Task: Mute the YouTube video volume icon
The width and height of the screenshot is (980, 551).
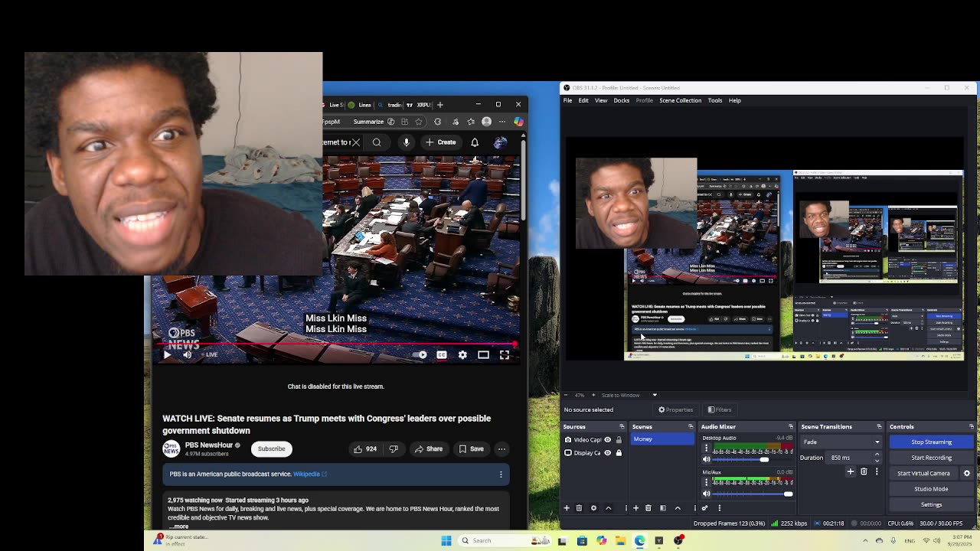Action: (x=187, y=355)
